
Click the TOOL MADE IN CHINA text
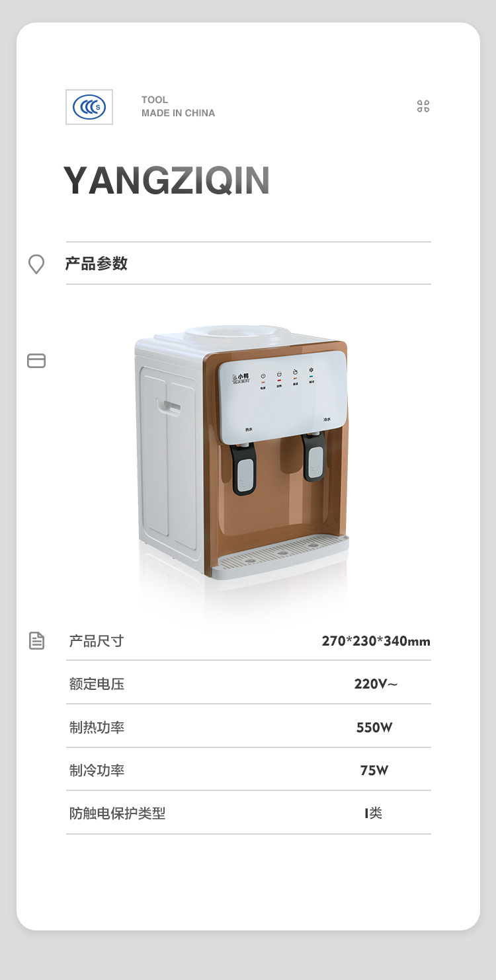[178, 106]
